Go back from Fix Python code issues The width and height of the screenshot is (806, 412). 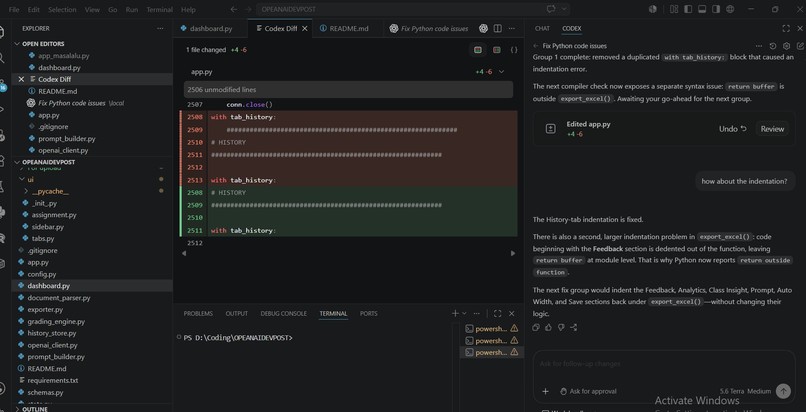pyautogui.click(x=536, y=46)
